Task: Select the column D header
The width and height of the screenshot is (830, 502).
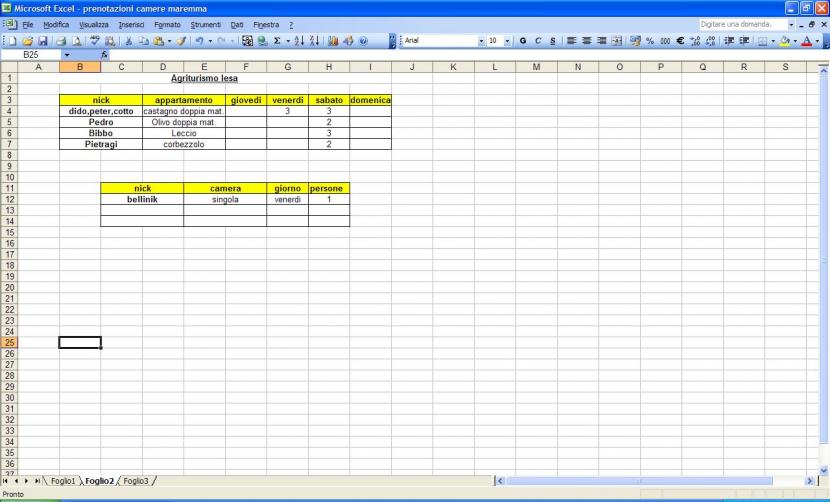Action: pyautogui.click(x=163, y=67)
